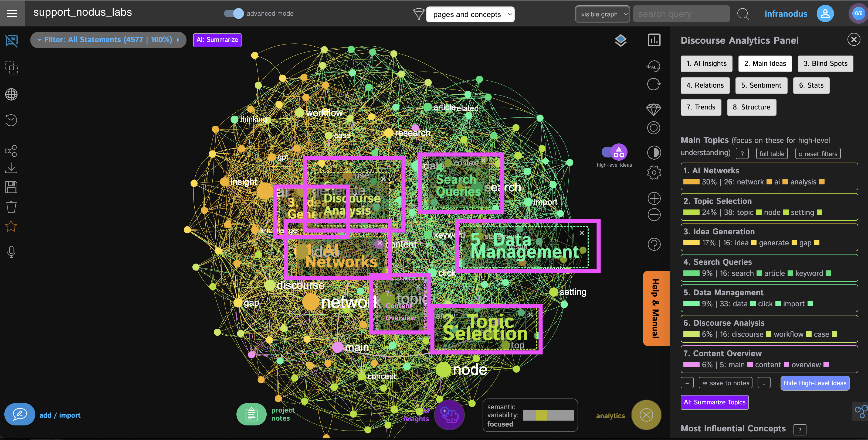
Task: Click the hide statements panel icon
Action: coord(12,41)
